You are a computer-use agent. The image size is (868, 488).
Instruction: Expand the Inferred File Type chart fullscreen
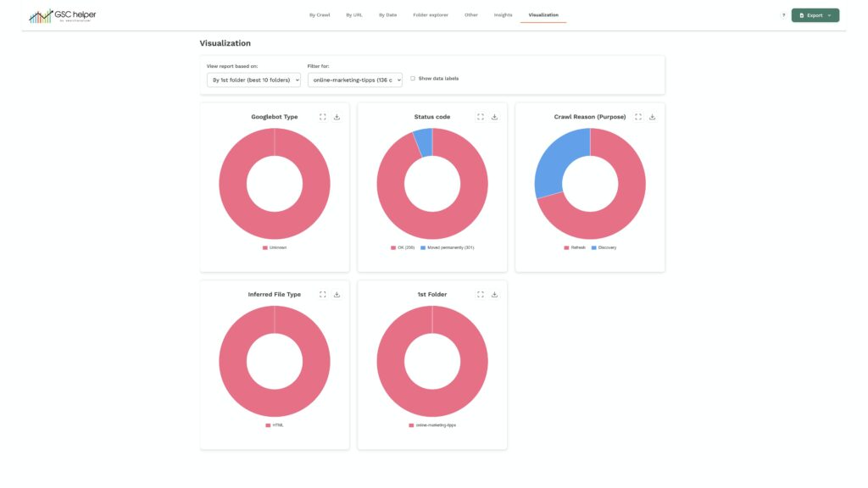[x=323, y=295]
